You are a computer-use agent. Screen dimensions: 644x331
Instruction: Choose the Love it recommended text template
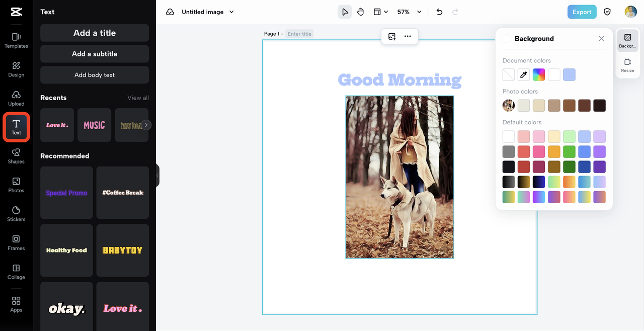pyautogui.click(x=123, y=307)
